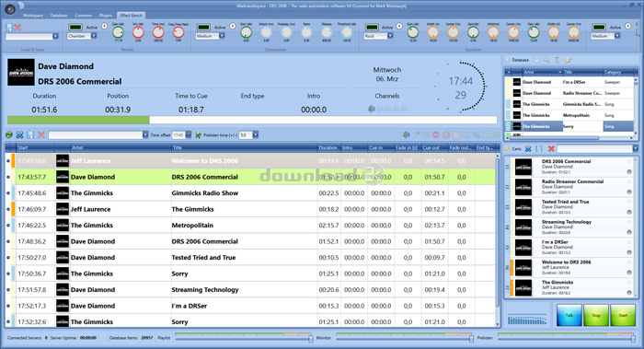Toggle the Compressor Active switch
This screenshot has width=644, height=349.
tap(203, 27)
